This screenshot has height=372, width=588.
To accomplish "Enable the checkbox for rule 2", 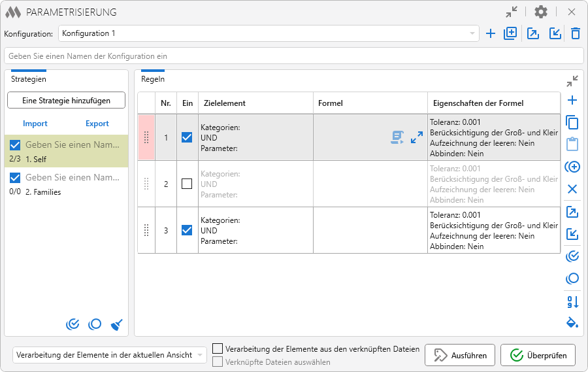I will click(187, 184).
